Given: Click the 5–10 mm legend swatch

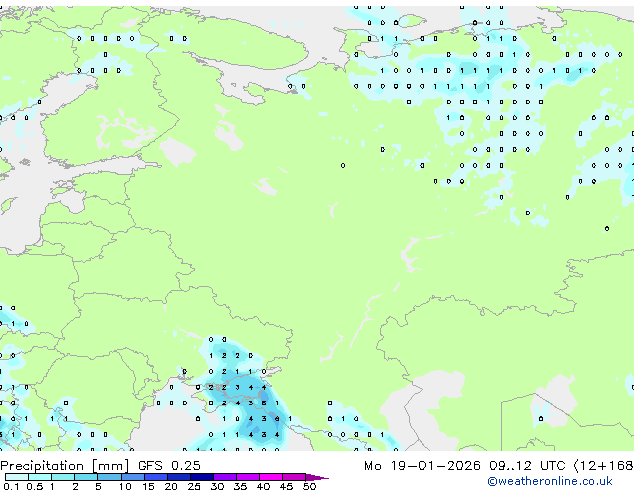Looking at the screenshot, I should point(110,477).
